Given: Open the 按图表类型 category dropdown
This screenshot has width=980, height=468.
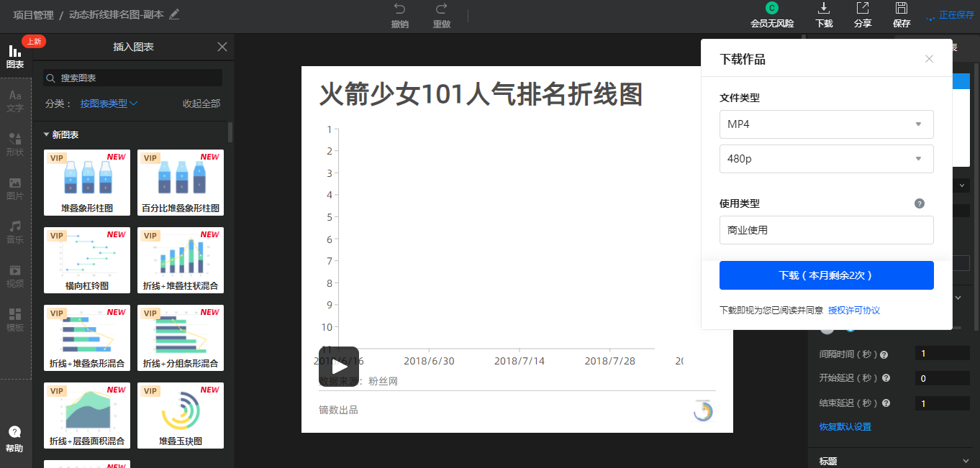Looking at the screenshot, I should pos(109,104).
